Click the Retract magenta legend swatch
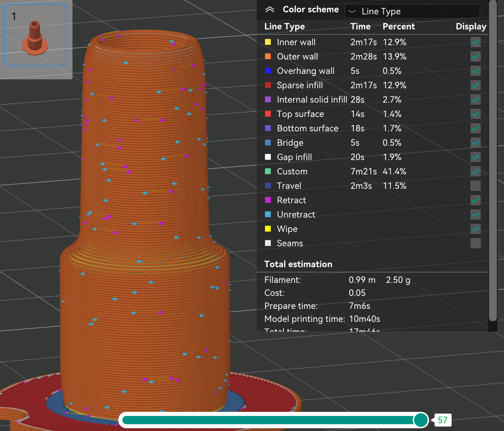Image resolution: width=504 pixels, height=431 pixels. [x=269, y=200]
